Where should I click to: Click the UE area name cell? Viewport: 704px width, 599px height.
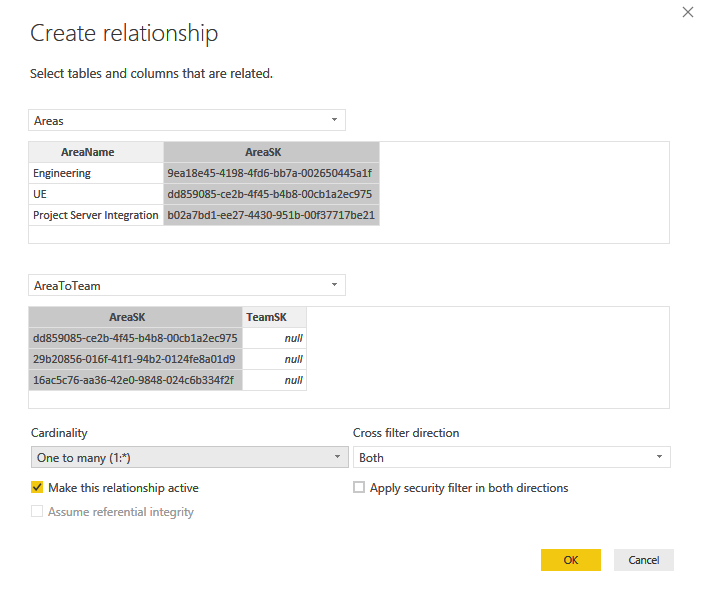pos(96,194)
